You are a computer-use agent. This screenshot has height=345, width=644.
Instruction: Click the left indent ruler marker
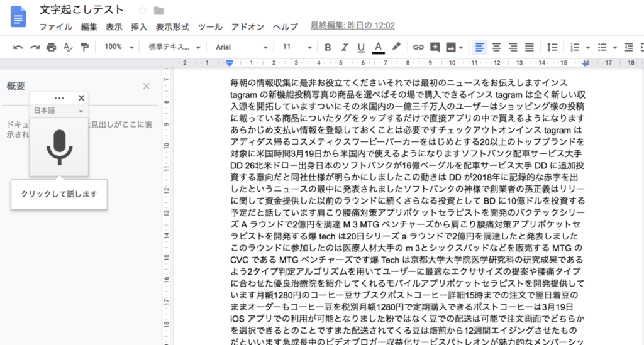[230, 63]
